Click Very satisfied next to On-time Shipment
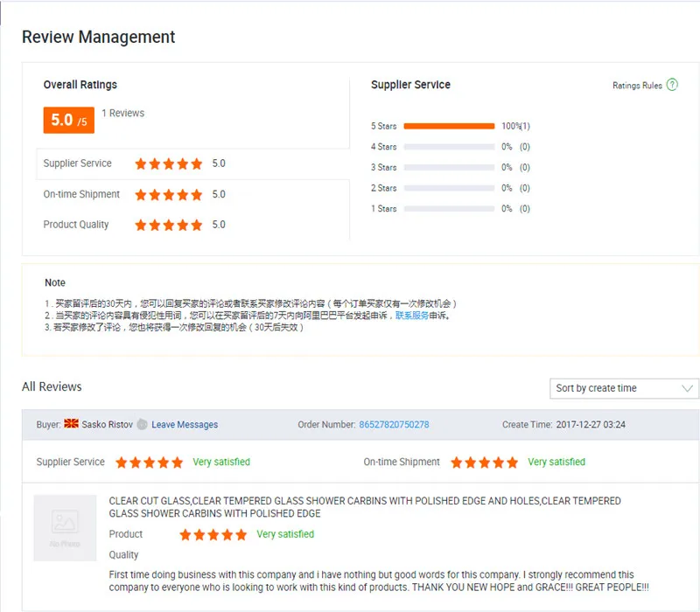700x612 pixels. pyautogui.click(x=556, y=462)
